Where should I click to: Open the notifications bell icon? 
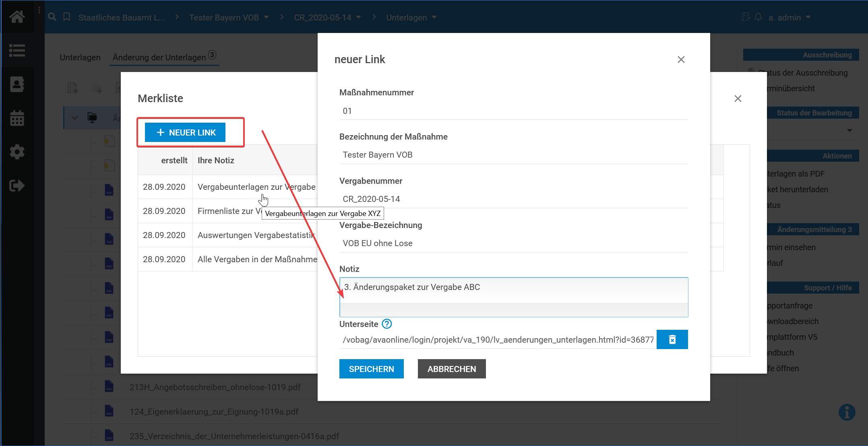click(758, 17)
